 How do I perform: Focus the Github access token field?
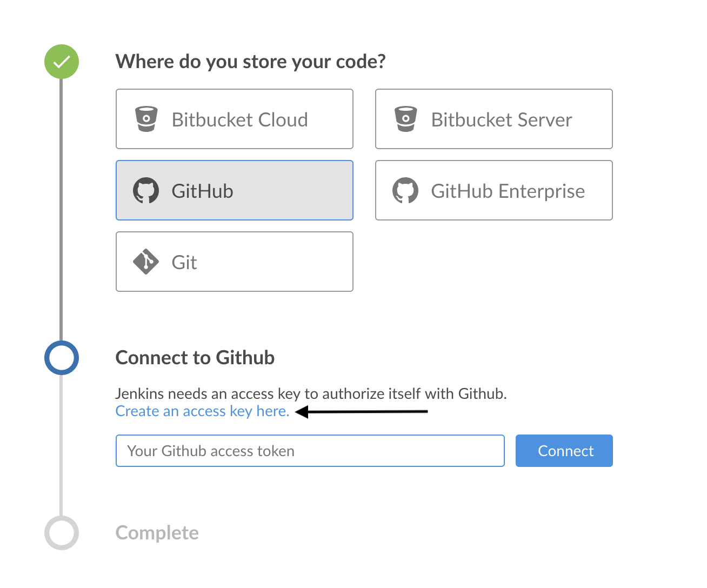point(310,451)
